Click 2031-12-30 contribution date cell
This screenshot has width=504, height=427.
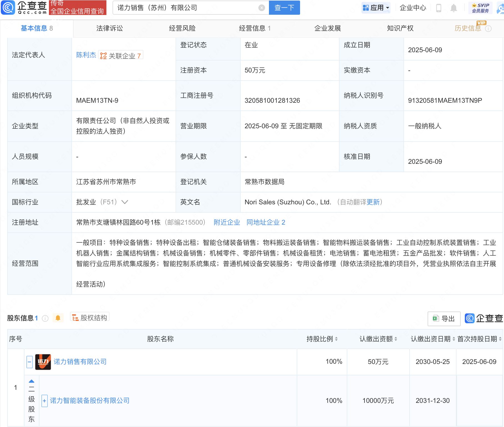(x=433, y=401)
